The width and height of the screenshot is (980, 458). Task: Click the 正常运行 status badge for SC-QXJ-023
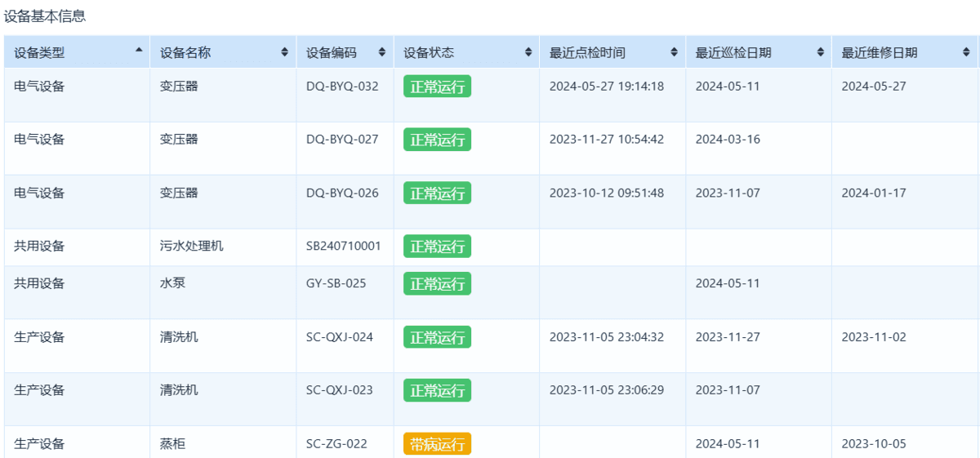(x=437, y=390)
